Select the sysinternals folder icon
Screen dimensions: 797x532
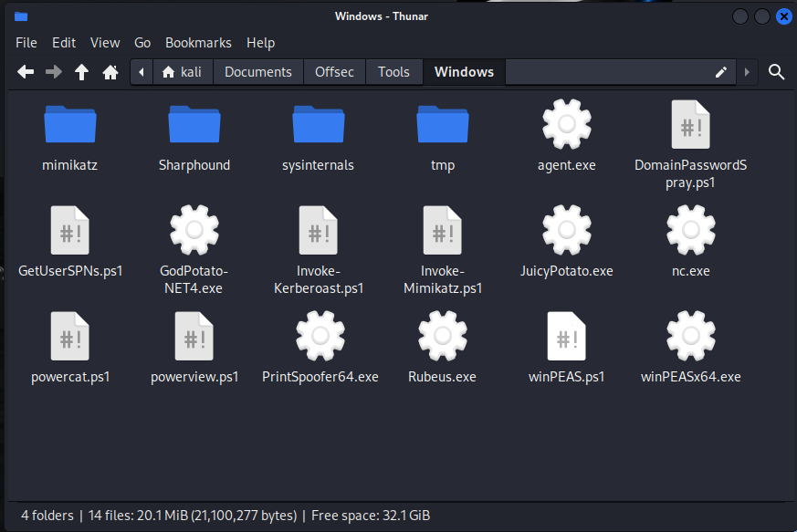pyautogui.click(x=319, y=124)
